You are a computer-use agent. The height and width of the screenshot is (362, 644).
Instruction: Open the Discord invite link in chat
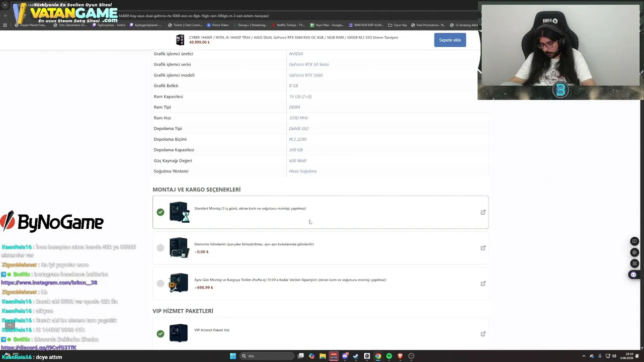(x=39, y=347)
